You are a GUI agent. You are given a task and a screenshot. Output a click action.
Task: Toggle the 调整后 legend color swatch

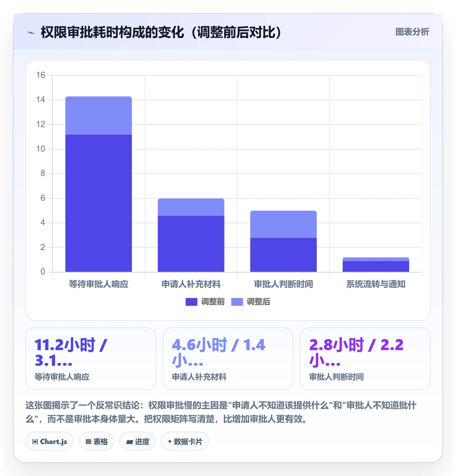(237, 302)
